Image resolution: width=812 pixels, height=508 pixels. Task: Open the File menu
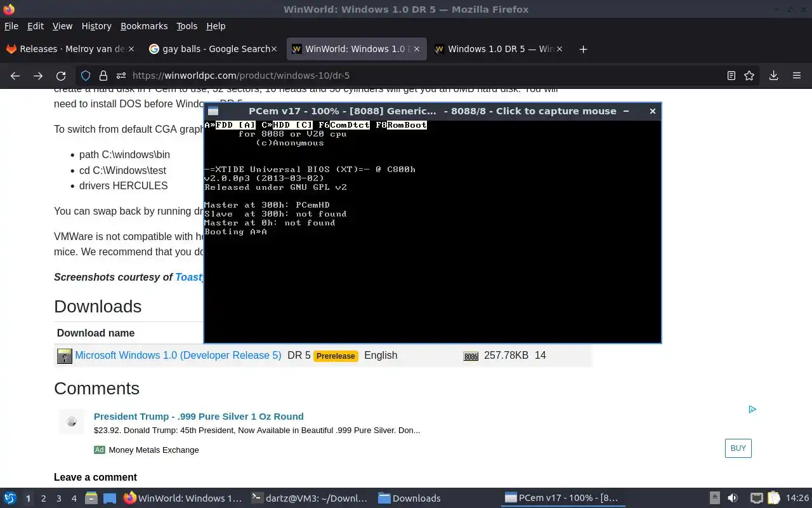pos(11,26)
